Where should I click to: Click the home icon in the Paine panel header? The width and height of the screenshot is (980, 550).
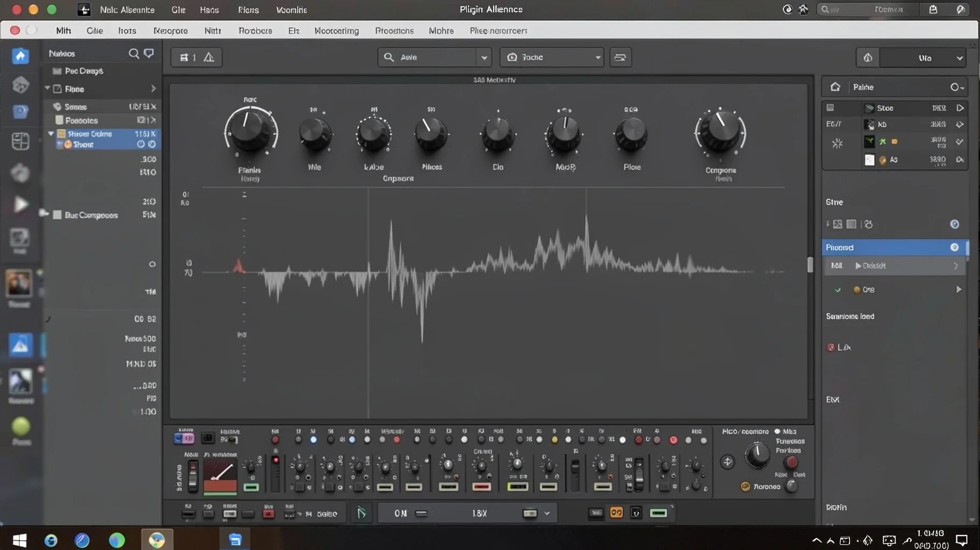point(835,87)
